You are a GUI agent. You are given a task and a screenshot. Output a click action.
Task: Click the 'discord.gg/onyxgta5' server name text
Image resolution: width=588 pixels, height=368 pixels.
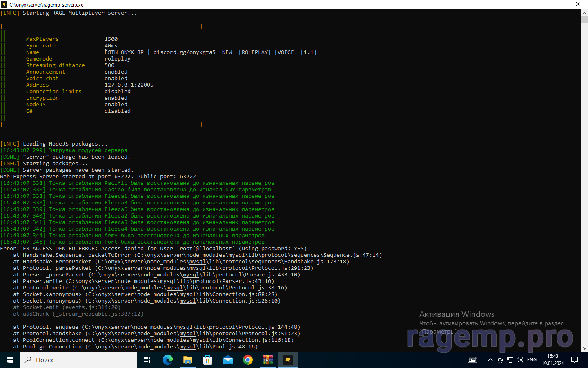pos(185,52)
